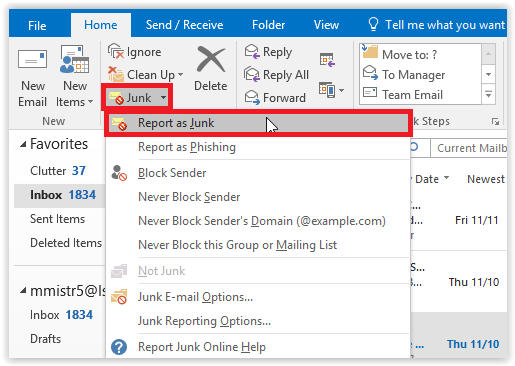The height and width of the screenshot is (366, 515).
Task: Select the email dated Fri 11/11
Action: point(459,220)
